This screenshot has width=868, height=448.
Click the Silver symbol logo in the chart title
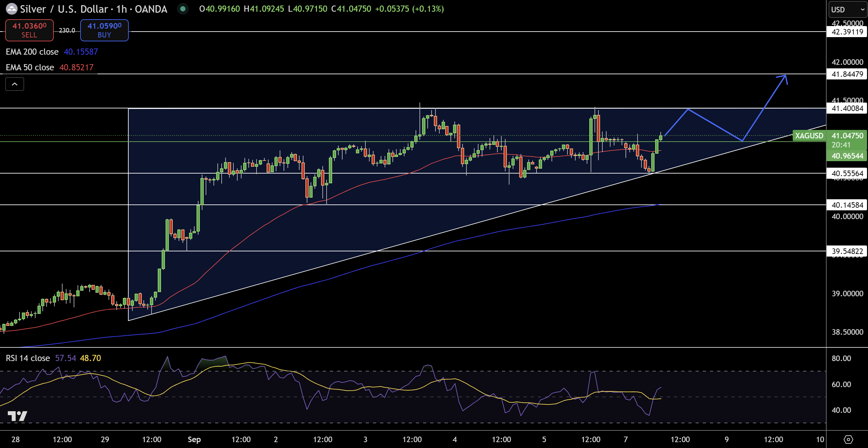pyautogui.click(x=11, y=9)
